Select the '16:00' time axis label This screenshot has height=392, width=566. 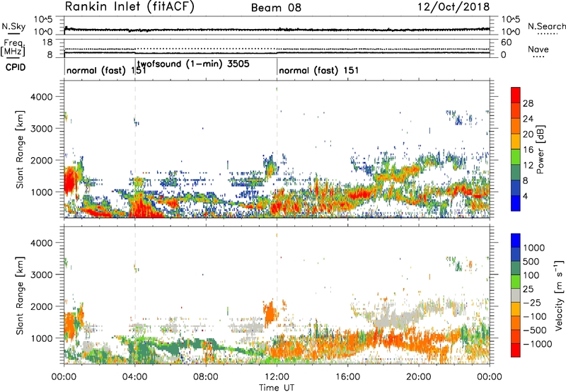point(347,377)
